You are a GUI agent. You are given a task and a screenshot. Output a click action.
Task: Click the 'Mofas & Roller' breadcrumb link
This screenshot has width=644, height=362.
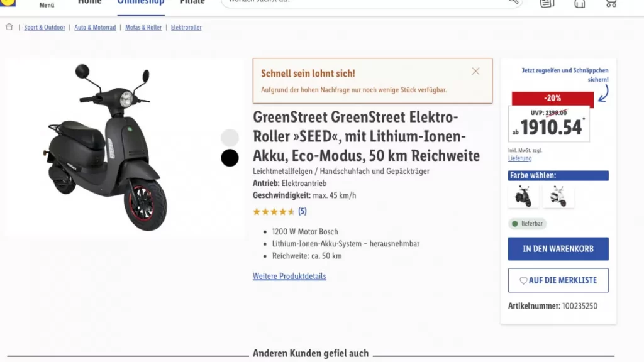pyautogui.click(x=143, y=28)
